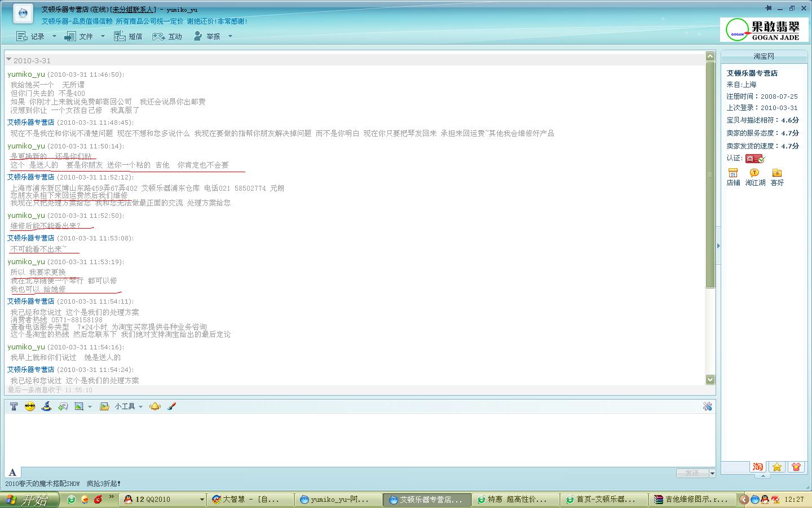This screenshot has width=812, height=508.
Task: Click the pin window icon in the title bar
Action: point(769,8)
